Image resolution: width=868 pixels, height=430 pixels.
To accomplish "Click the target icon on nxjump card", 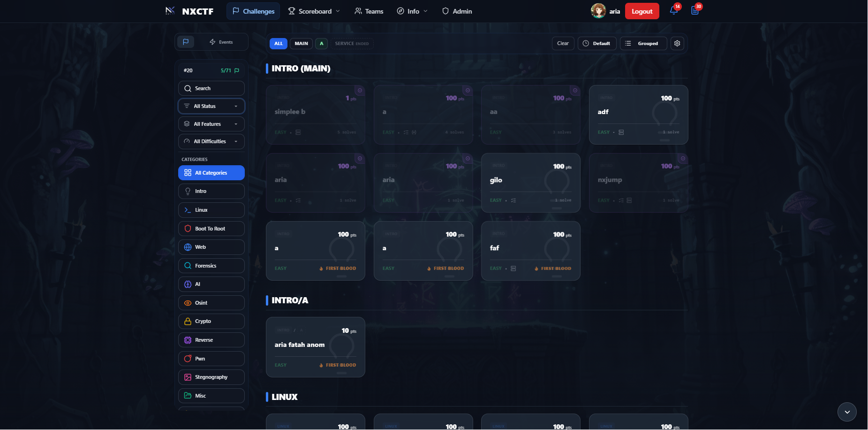I will click(x=683, y=158).
